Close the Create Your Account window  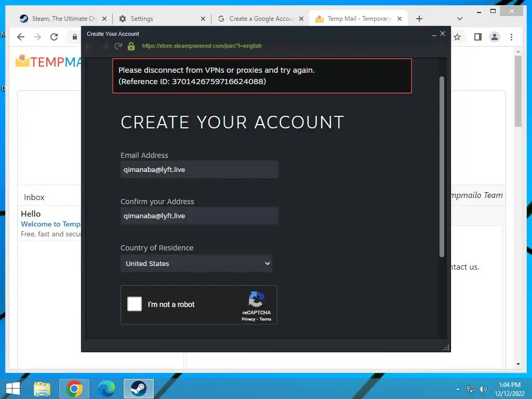pyautogui.click(x=443, y=34)
